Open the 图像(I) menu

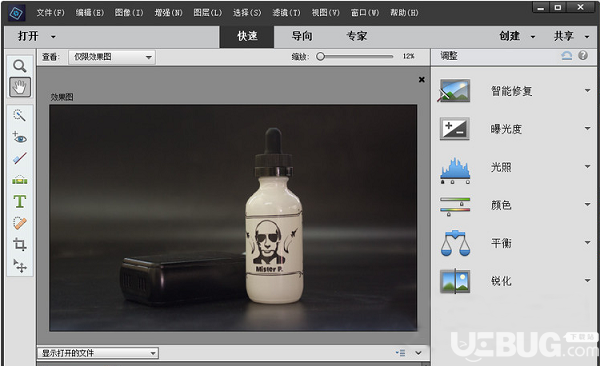tap(129, 13)
